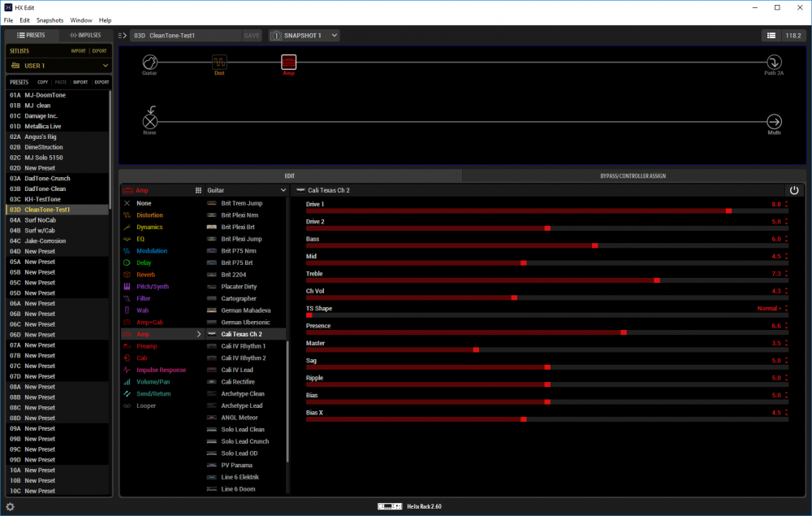Choose the Wah category
The width and height of the screenshot is (812, 516).
(x=142, y=310)
